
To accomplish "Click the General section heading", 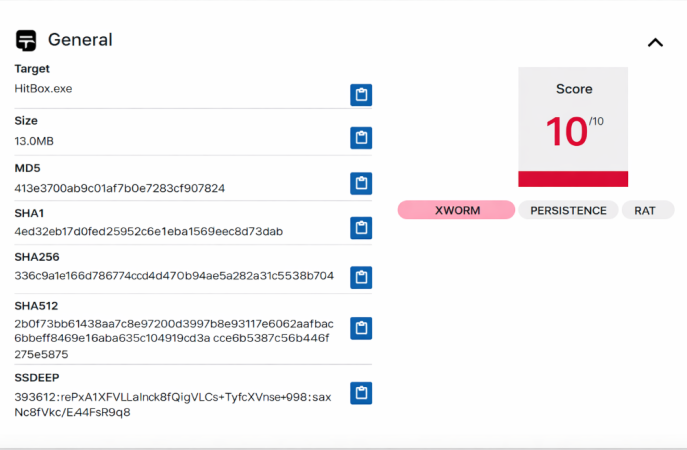I will coord(80,40).
